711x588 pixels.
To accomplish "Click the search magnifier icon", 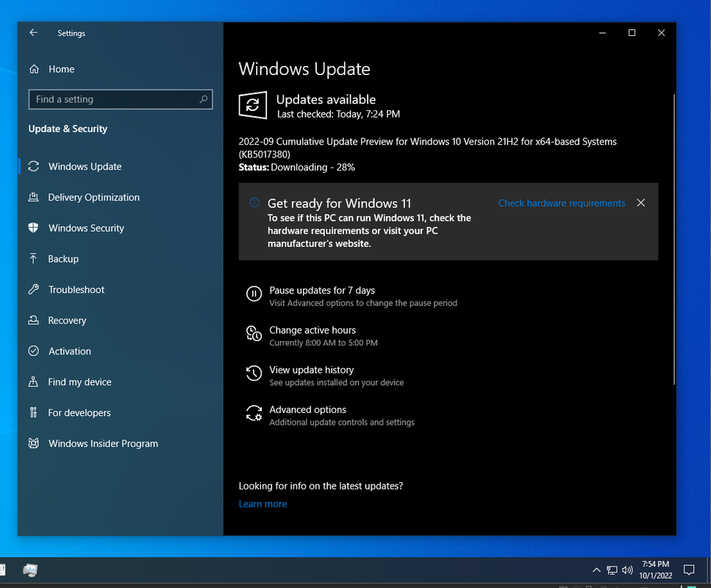I will pyautogui.click(x=203, y=98).
